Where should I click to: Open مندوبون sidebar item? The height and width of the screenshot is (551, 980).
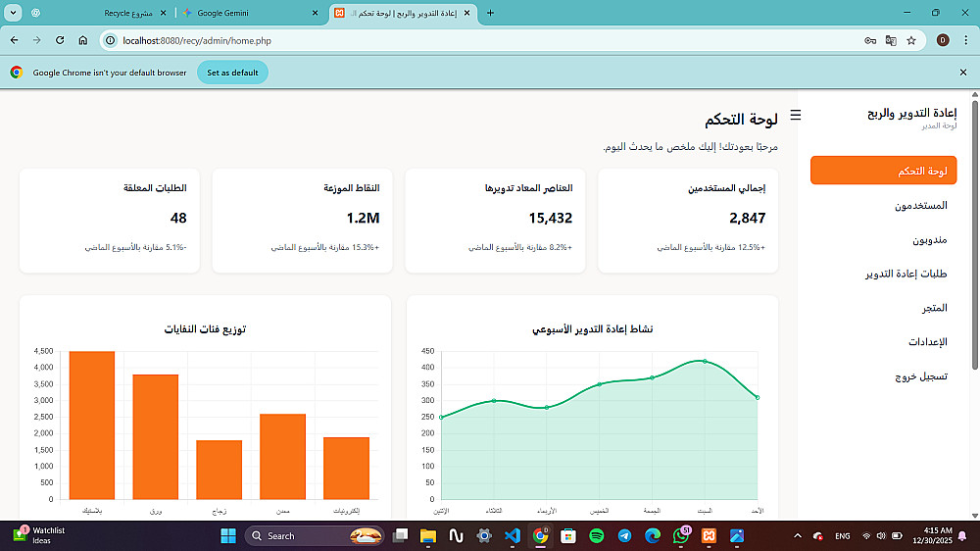(x=929, y=239)
